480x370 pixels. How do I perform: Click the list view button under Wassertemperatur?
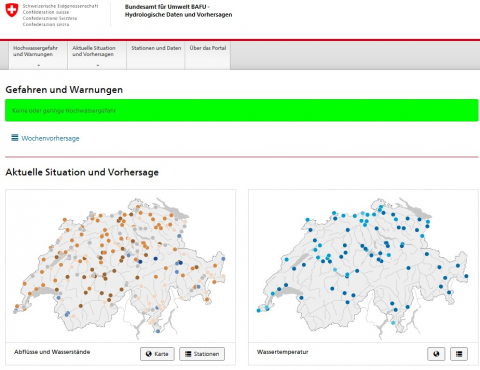pos(459,354)
